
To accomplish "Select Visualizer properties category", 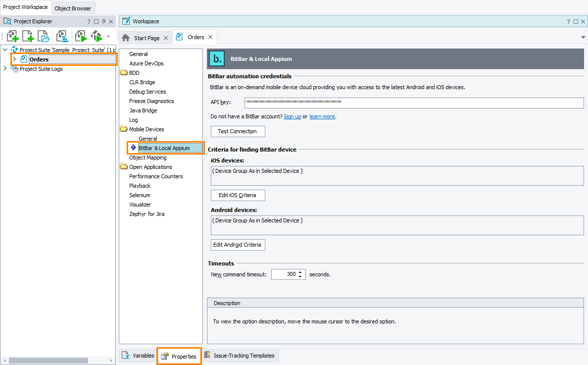I will tap(140, 205).
